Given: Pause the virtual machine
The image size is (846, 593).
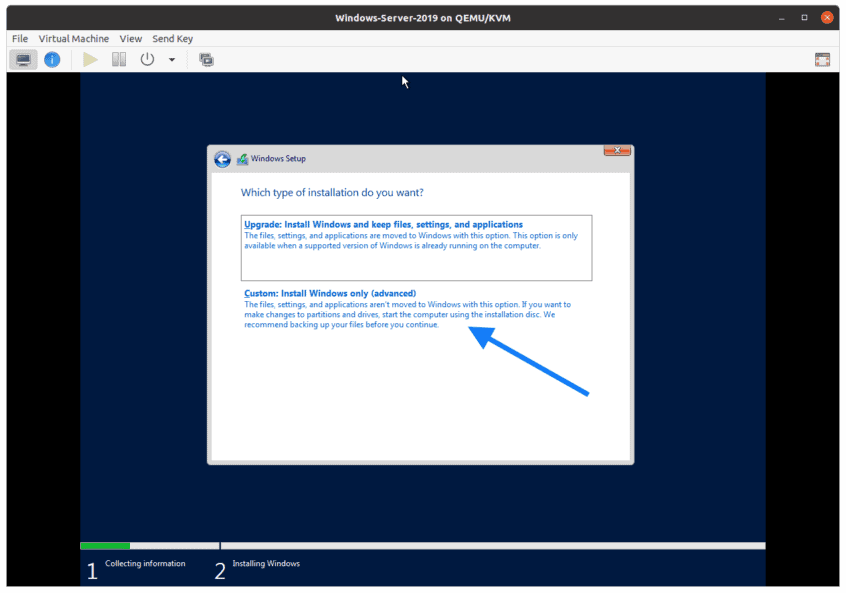Looking at the screenshot, I should [x=118, y=59].
